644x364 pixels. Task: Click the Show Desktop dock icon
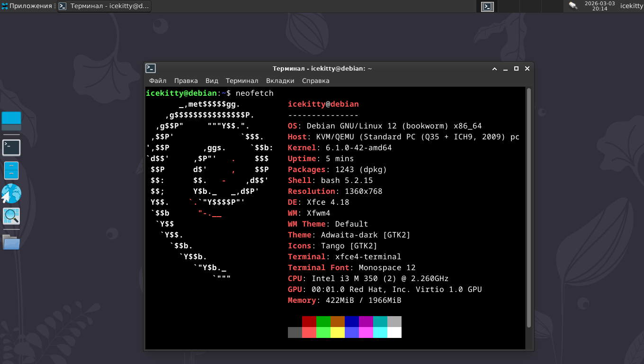coord(11,121)
